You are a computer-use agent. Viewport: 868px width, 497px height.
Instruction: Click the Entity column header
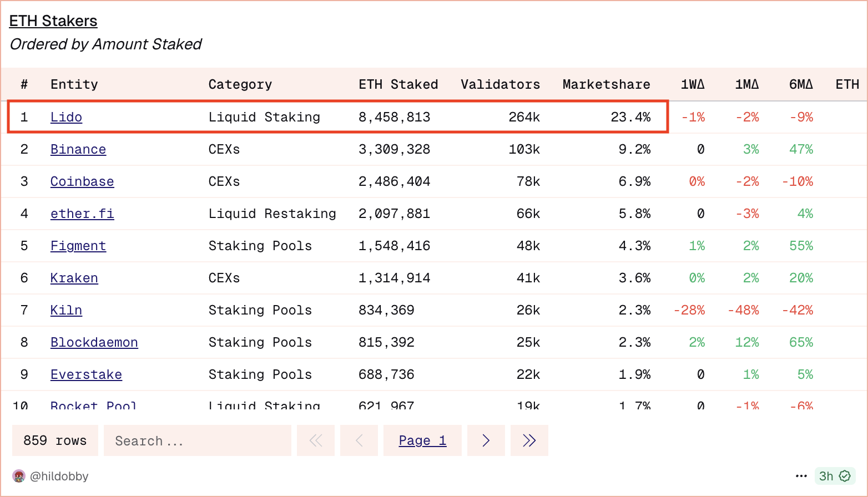tap(74, 84)
